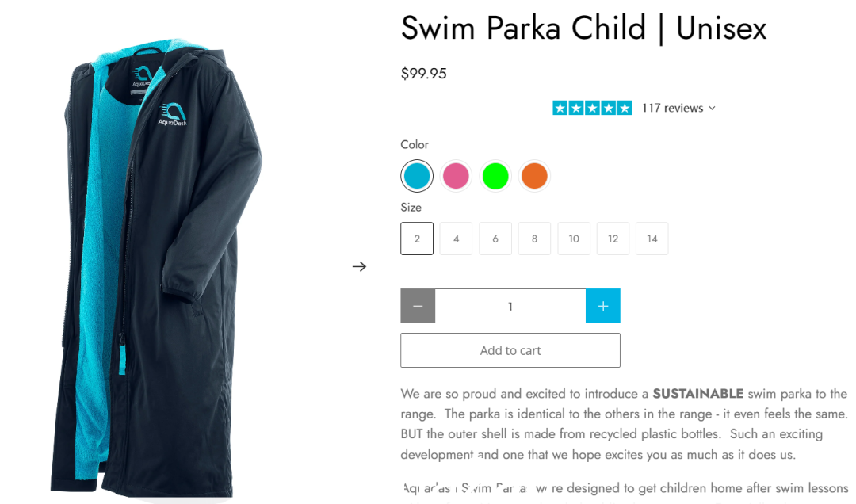Choose size 10 option
Screen dimensions: 856x504
pos(574,239)
